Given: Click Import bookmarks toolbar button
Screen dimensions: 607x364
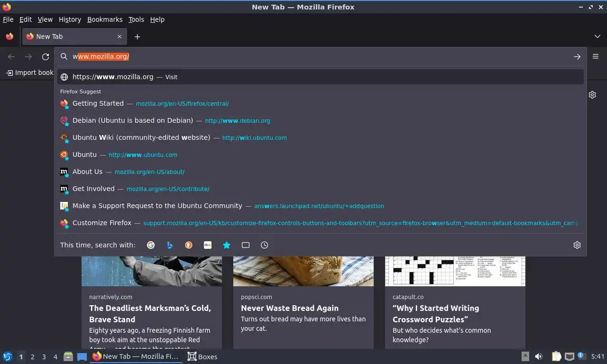Looking at the screenshot, I should click(x=29, y=73).
